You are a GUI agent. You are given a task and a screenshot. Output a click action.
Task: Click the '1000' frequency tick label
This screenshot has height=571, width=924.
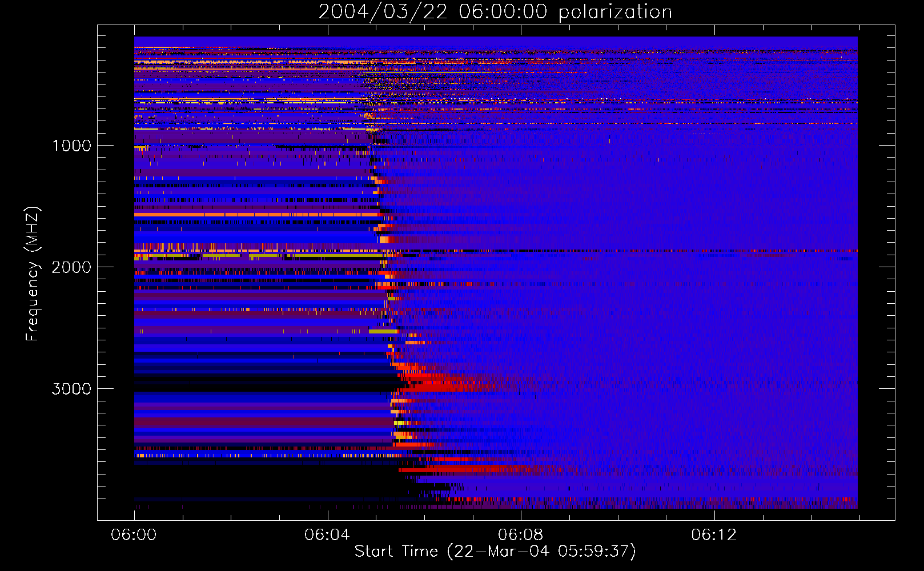click(72, 146)
